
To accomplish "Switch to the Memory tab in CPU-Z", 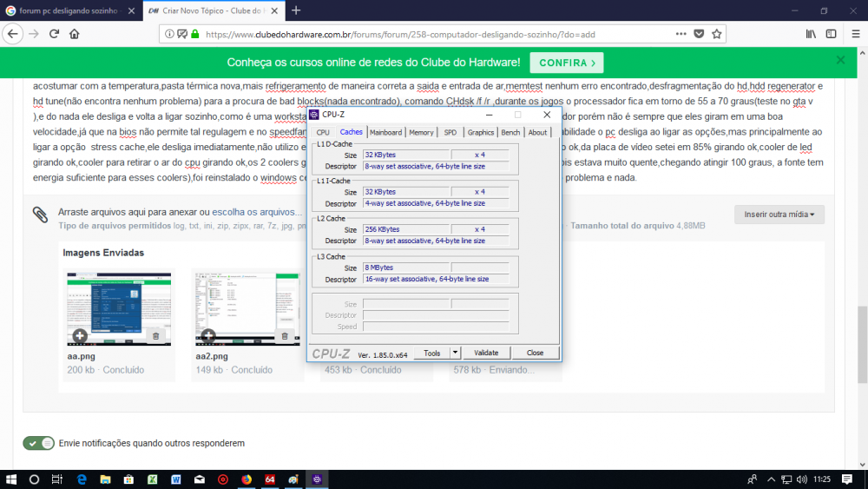I will pyautogui.click(x=421, y=133).
